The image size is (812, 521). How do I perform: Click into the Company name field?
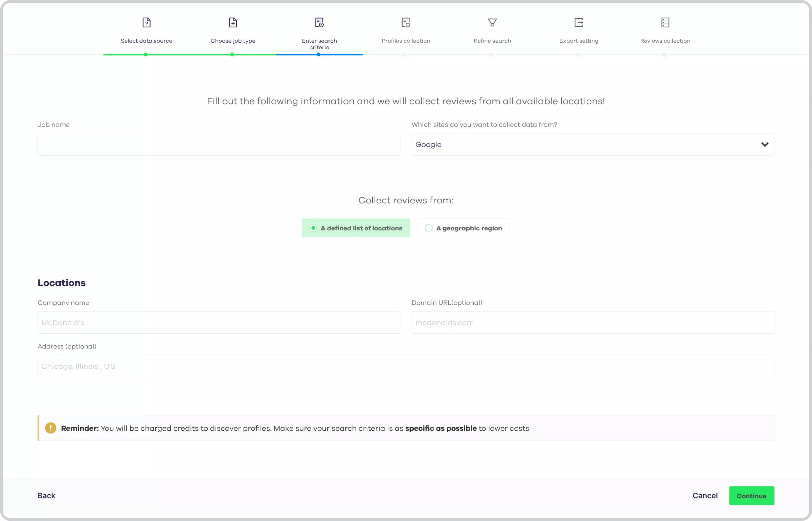(219, 322)
